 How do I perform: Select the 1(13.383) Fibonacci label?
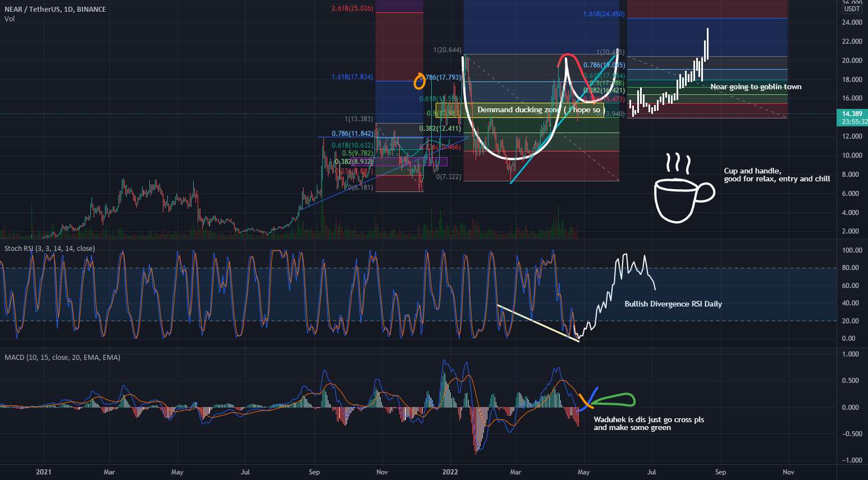(x=358, y=119)
